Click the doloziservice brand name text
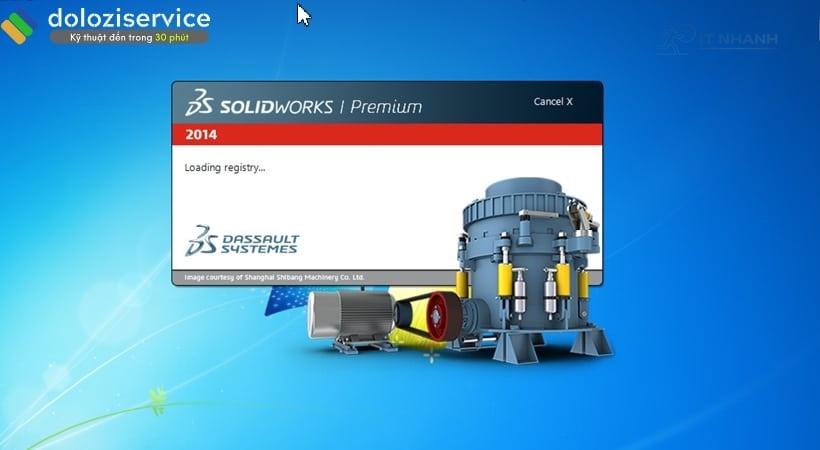 129,18
